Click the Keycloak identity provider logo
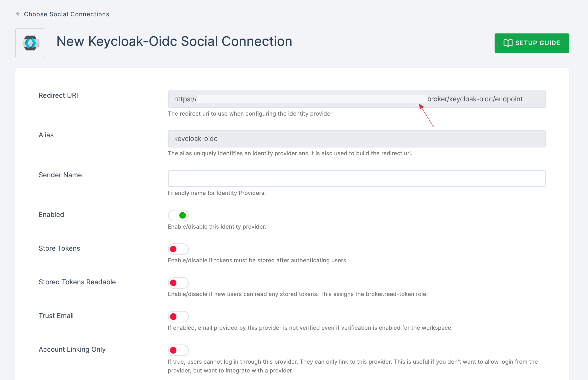Viewport: 588px width, 380px height. [30, 43]
